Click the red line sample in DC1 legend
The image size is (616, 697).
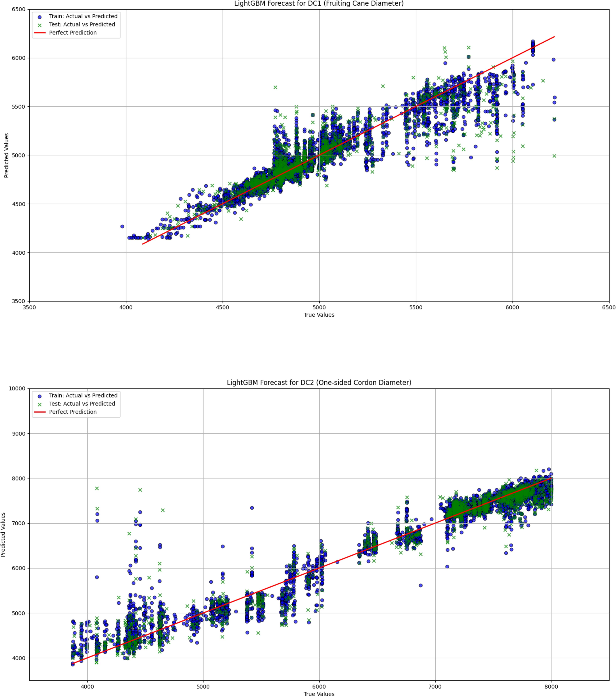40,33
